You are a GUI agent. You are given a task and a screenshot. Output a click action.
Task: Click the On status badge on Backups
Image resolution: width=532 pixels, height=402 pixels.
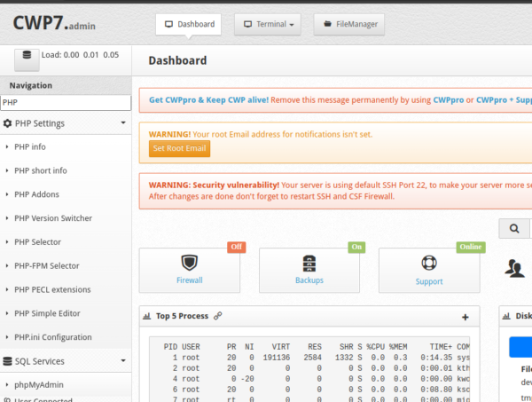click(x=356, y=247)
